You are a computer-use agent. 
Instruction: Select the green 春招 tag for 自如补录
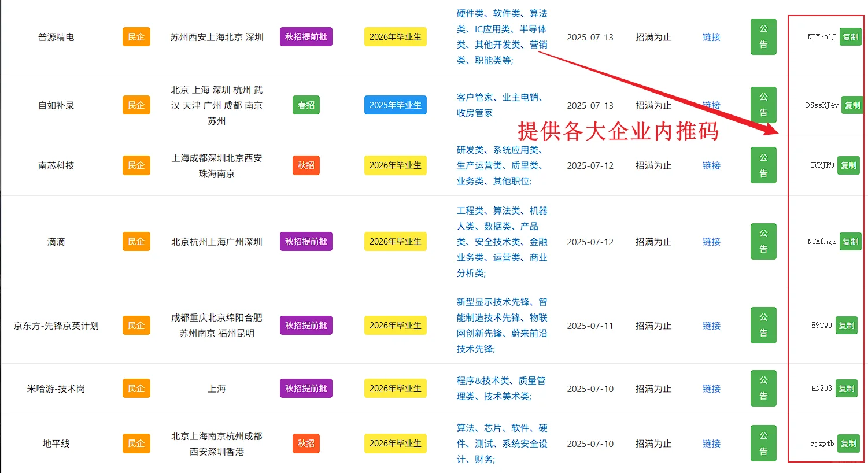[306, 105]
